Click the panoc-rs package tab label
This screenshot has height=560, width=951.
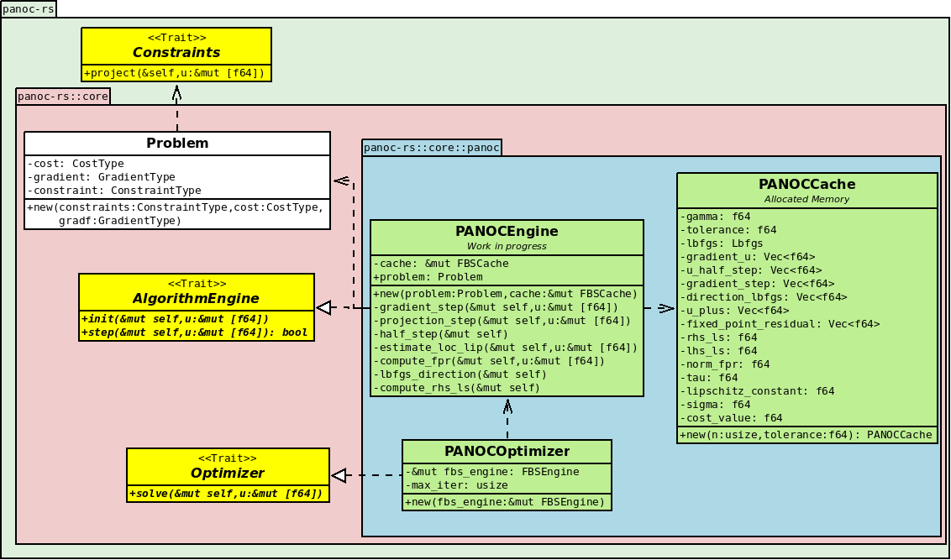[x=28, y=9]
